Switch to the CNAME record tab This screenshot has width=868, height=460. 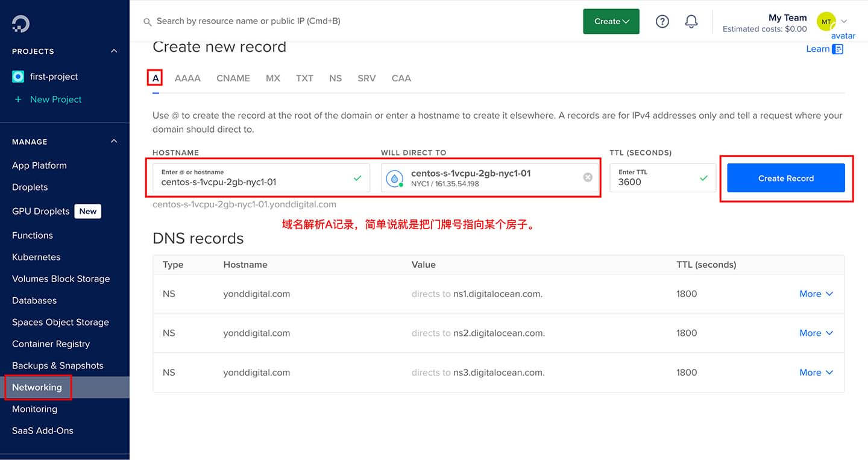coord(233,78)
